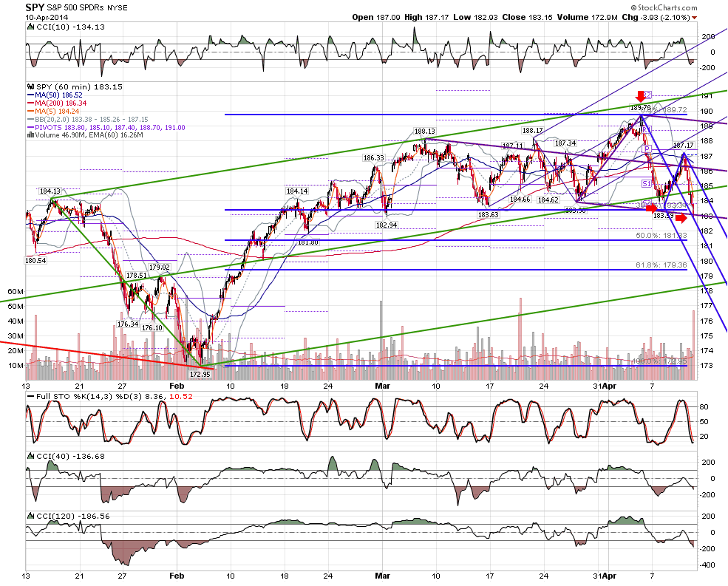The width and height of the screenshot is (728, 586).
Task: Click the CCI(120) indicator area icon
Action: [31, 516]
